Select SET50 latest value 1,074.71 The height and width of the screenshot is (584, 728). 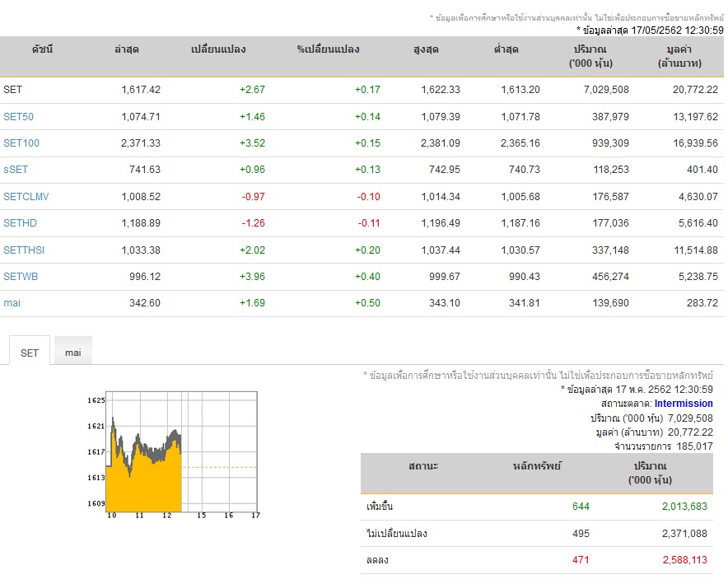(x=141, y=116)
